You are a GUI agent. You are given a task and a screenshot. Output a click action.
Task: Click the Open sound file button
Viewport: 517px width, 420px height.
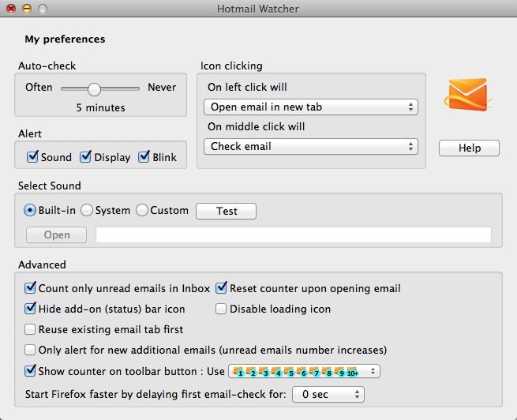57,235
